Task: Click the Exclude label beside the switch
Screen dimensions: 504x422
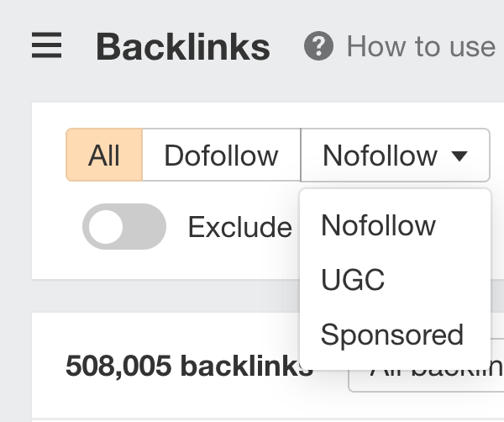Action: tap(239, 227)
